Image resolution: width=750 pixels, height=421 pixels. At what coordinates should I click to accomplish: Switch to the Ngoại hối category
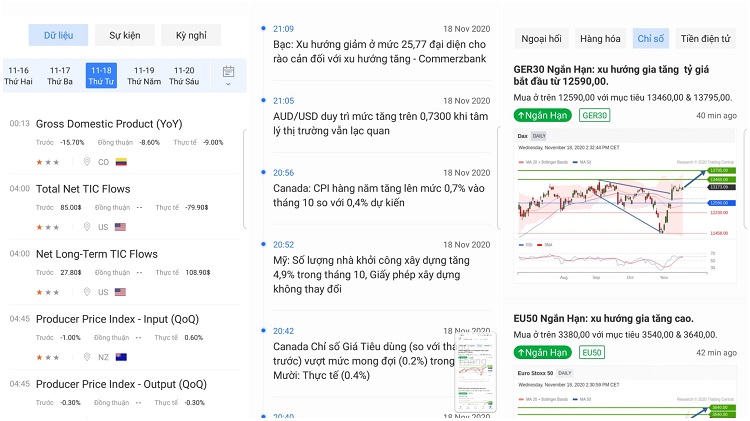(x=540, y=39)
